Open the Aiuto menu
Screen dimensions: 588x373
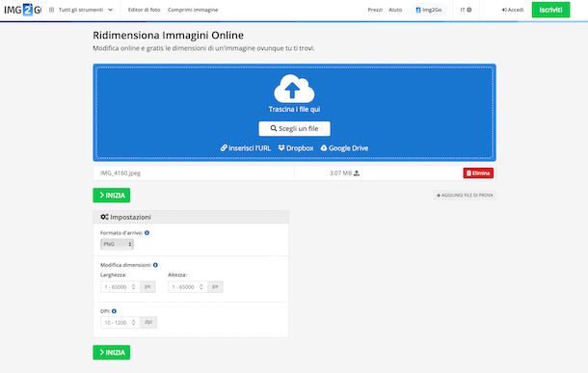(x=395, y=10)
